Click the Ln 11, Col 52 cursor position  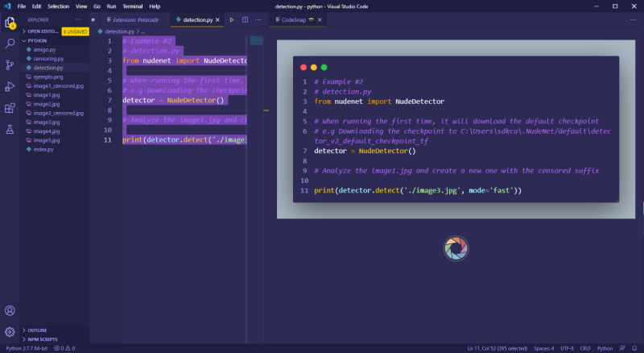pos(497,348)
